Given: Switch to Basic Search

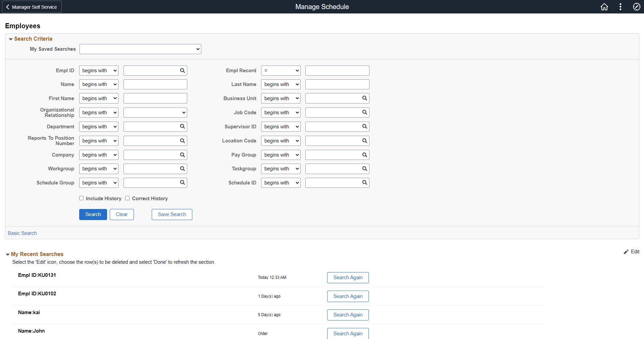Looking at the screenshot, I should click(22, 233).
